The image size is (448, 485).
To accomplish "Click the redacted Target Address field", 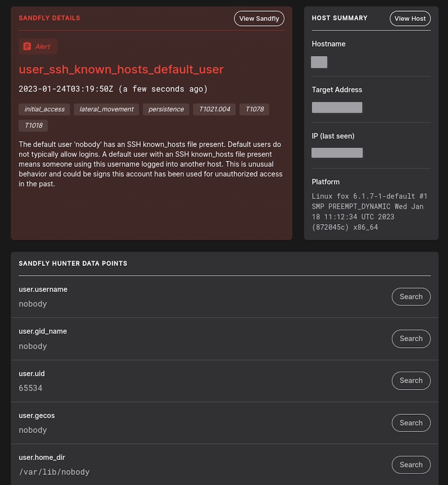I will click(x=337, y=107).
